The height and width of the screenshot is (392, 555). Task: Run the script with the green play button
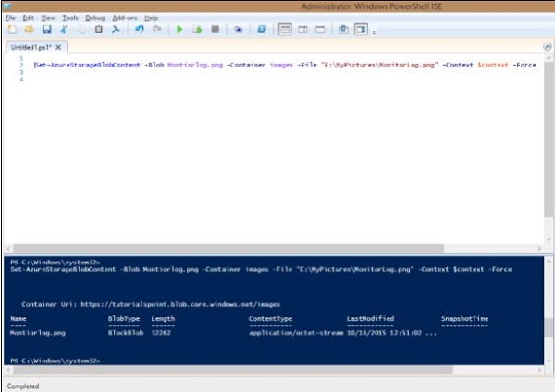coord(179,30)
